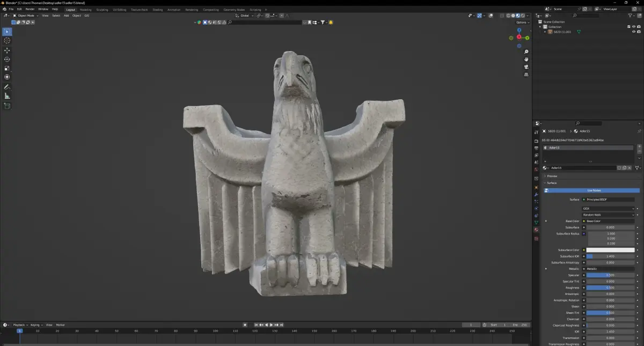Screen dimensions: 644x346
Task: Adjust the Specular slider
Action: point(611,275)
